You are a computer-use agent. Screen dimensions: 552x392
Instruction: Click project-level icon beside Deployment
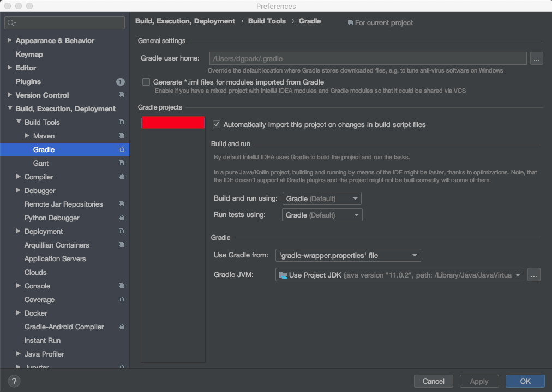click(122, 231)
